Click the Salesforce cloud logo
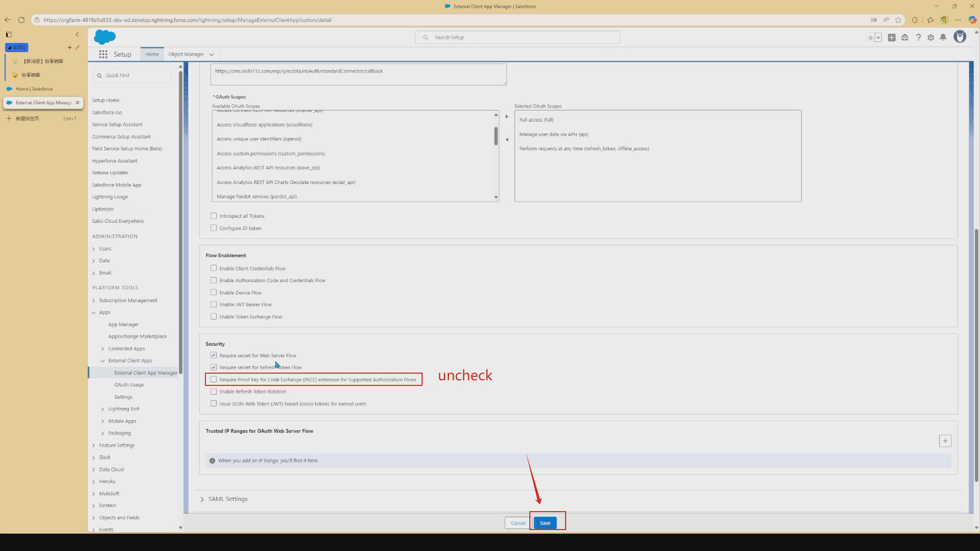 click(105, 37)
